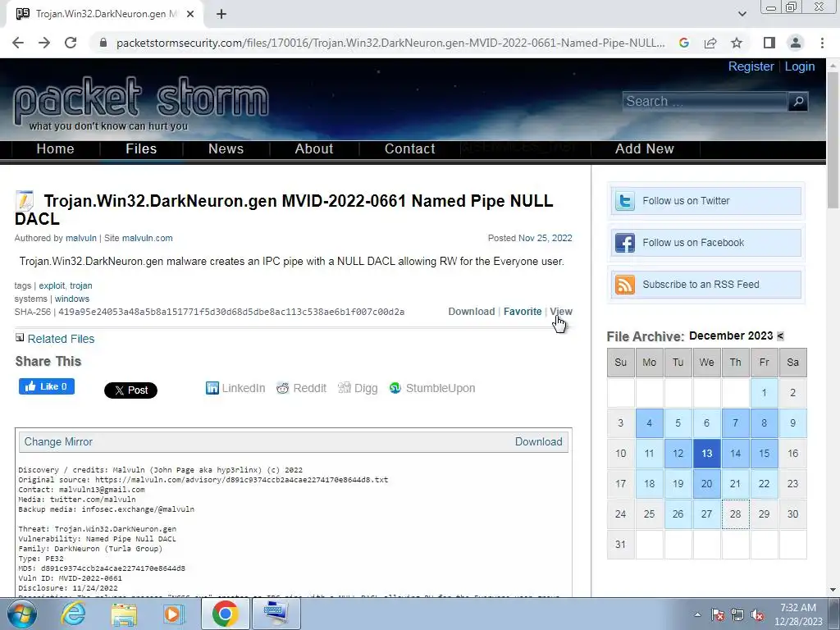
Task: Show hidden system tray icons
Action: (697, 614)
